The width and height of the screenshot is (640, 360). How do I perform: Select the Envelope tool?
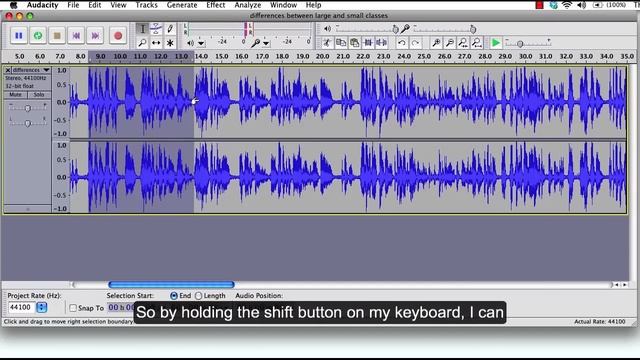(x=156, y=29)
